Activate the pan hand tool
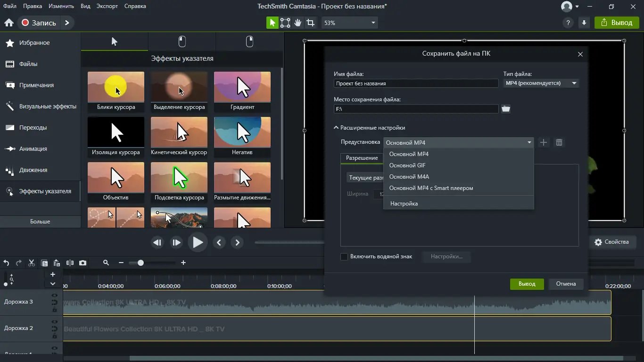 298,23
